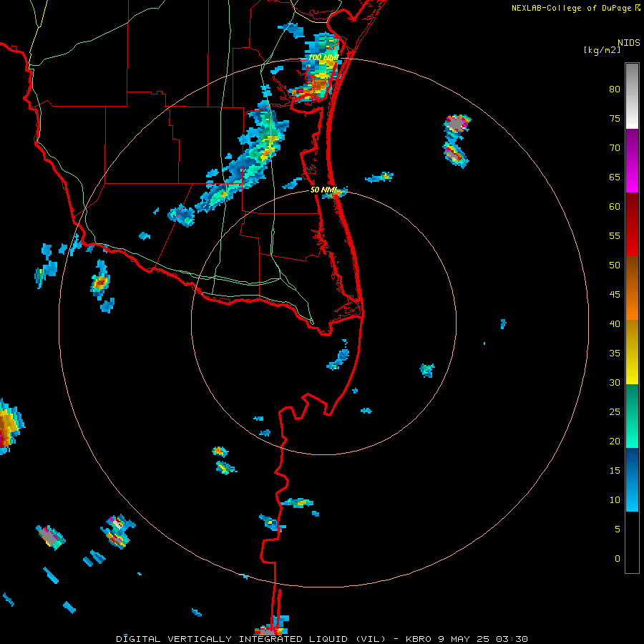This screenshot has width=644, height=644.
Task: Click the 80 value on the VIL scale
Action: coord(615,89)
